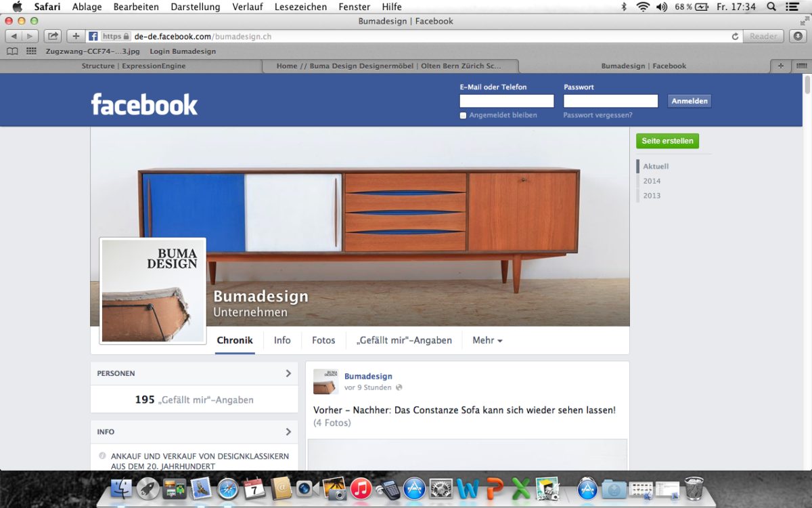Select the Chronik tab
812x508 pixels.
[235, 341]
